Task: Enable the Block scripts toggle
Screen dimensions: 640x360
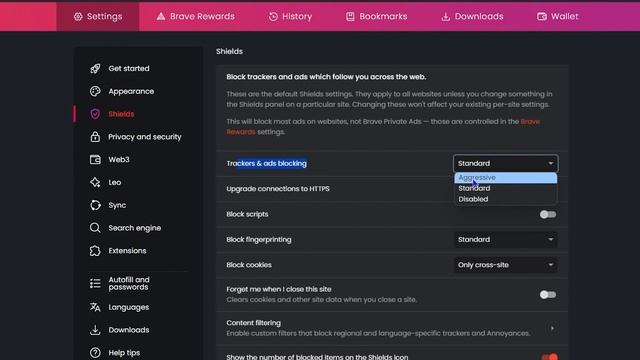Action: coord(548,214)
